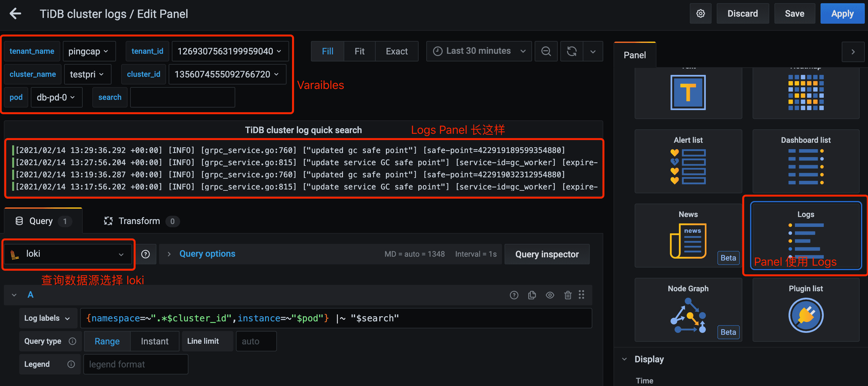Click query A drag handle icon
Viewport: 868px width, 386px height.
581,295
